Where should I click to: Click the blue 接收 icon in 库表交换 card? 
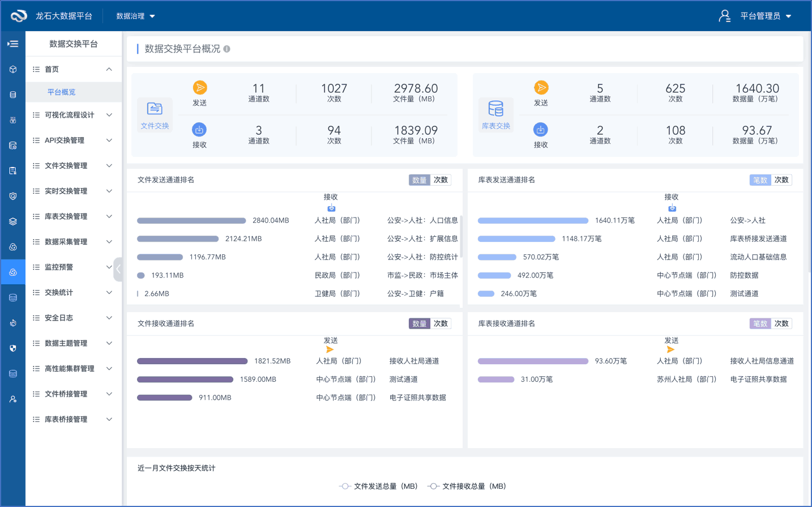541,130
